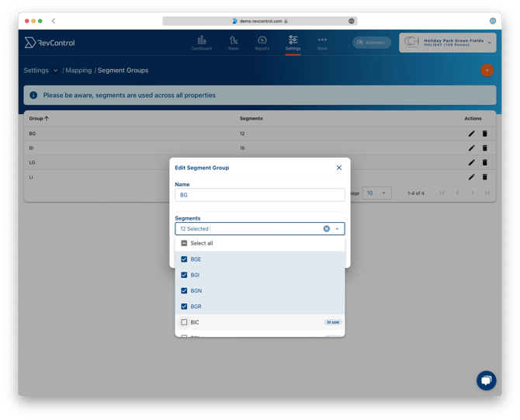Toggle the Automatic mode pill

tap(372, 43)
